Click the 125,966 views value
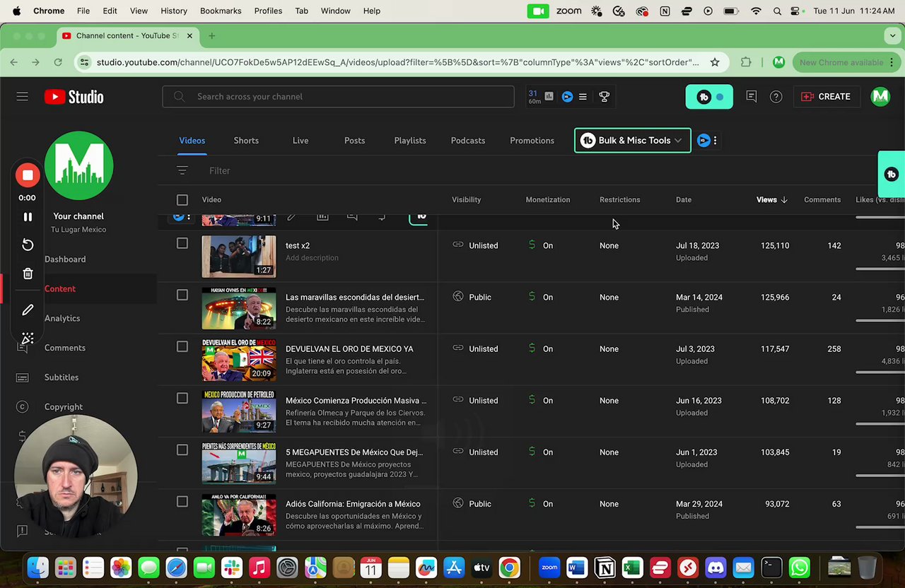Screen dimensions: 905x588 point(775,298)
